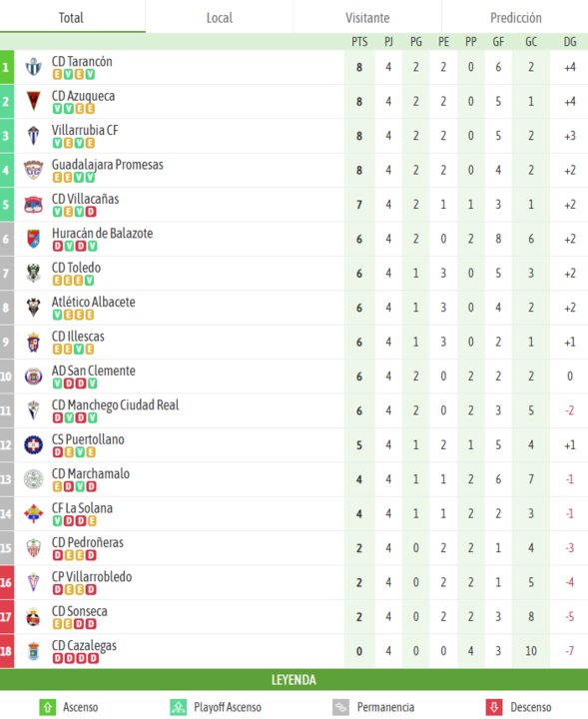Open the CD Manchego Ciudad Real link

(x=115, y=404)
